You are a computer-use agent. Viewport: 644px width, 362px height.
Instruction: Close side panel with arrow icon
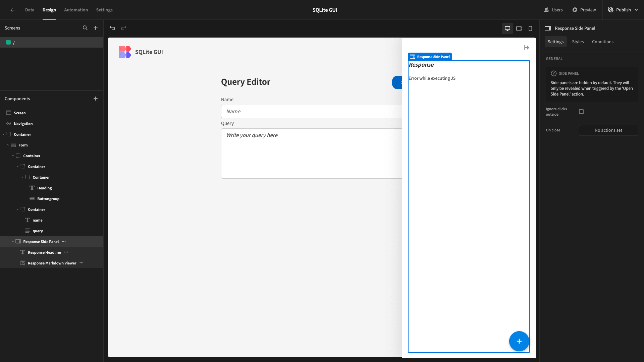coord(527,48)
